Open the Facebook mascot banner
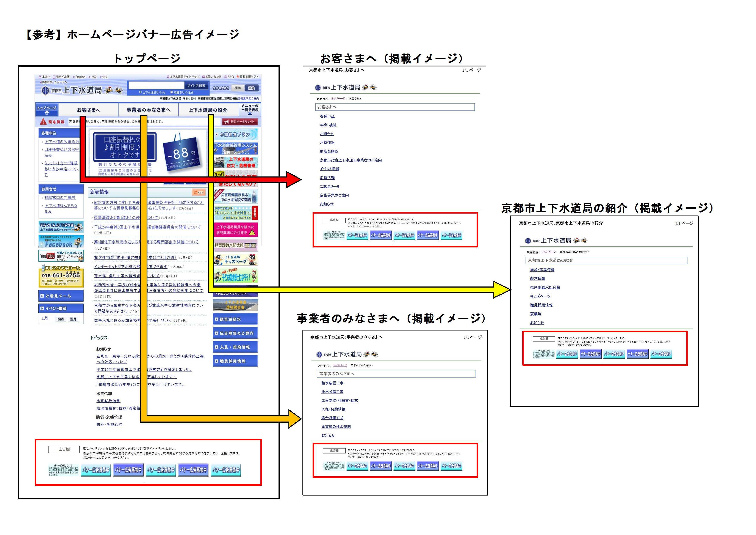 pyautogui.click(x=61, y=241)
